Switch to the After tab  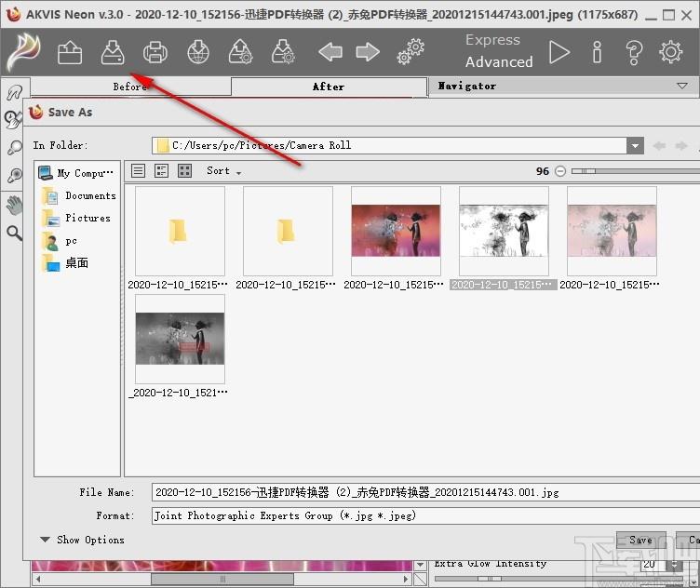coord(328,87)
